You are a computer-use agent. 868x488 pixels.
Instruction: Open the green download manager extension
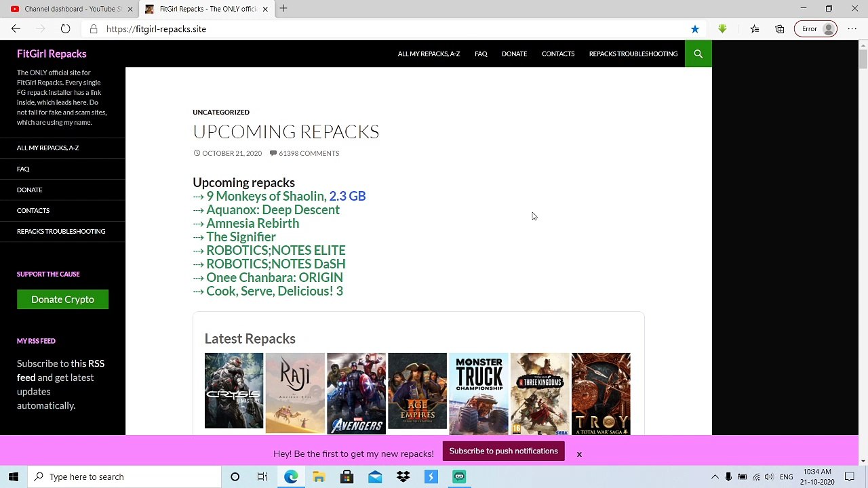(x=722, y=29)
